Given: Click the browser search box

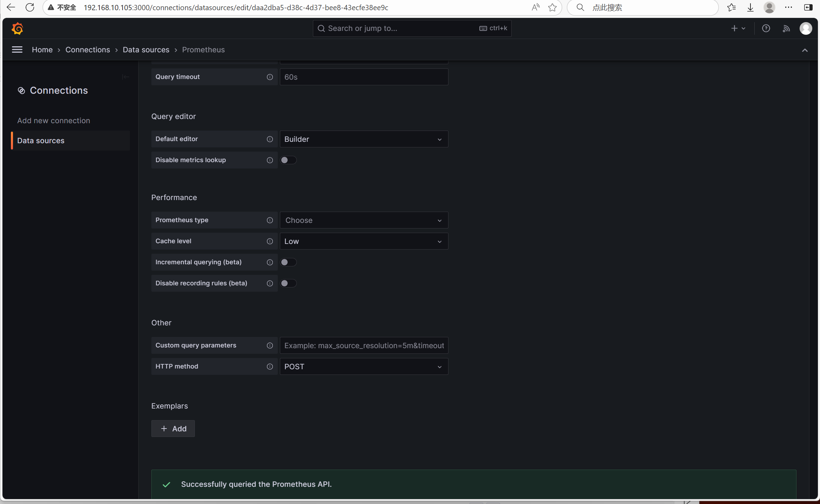Looking at the screenshot, I should click(643, 7).
